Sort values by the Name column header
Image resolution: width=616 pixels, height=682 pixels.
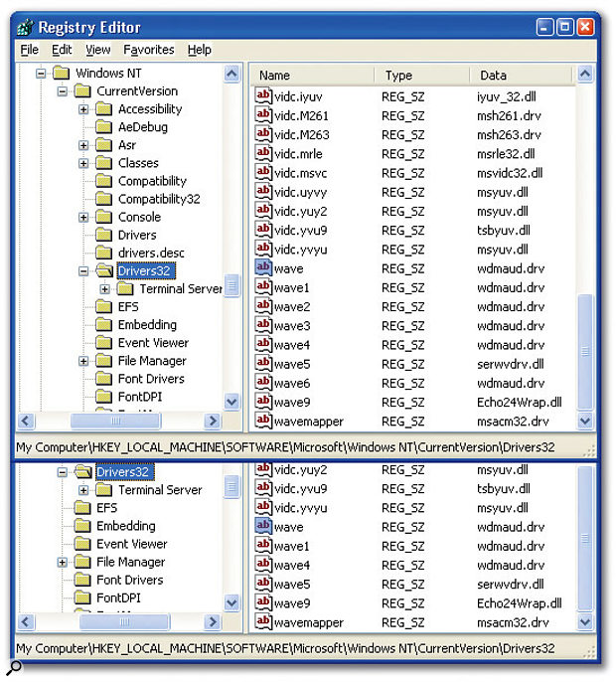[x=313, y=76]
